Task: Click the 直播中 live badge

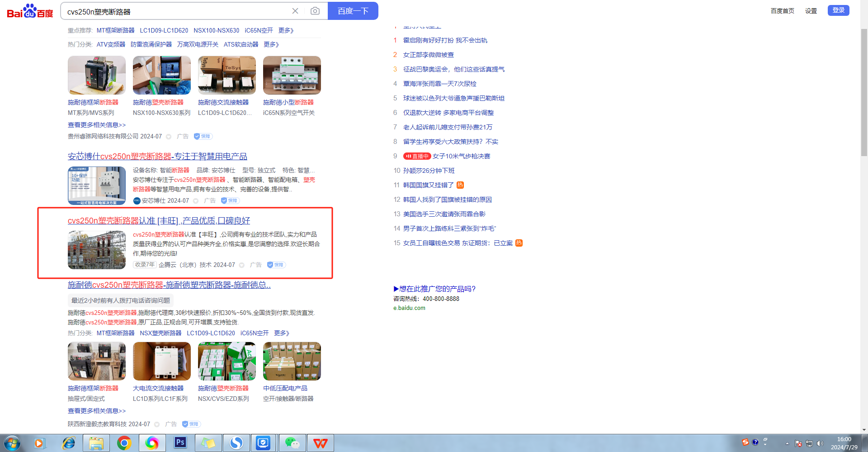Action: coord(417,156)
